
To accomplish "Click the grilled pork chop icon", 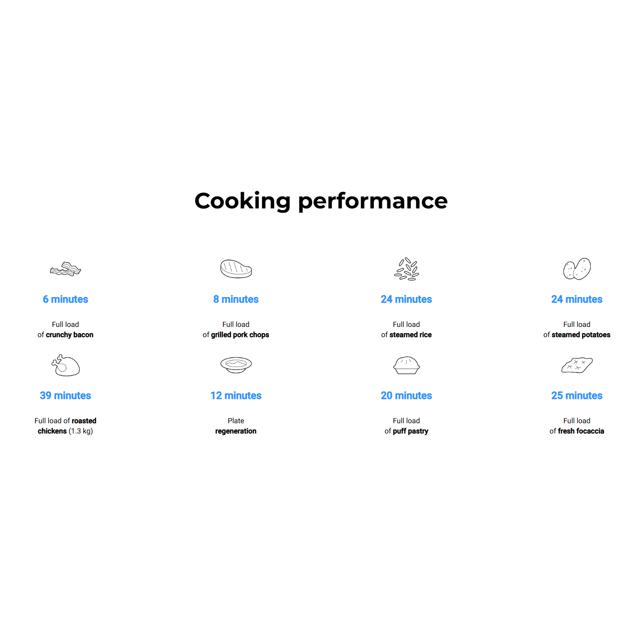I will pyautogui.click(x=236, y=269).
